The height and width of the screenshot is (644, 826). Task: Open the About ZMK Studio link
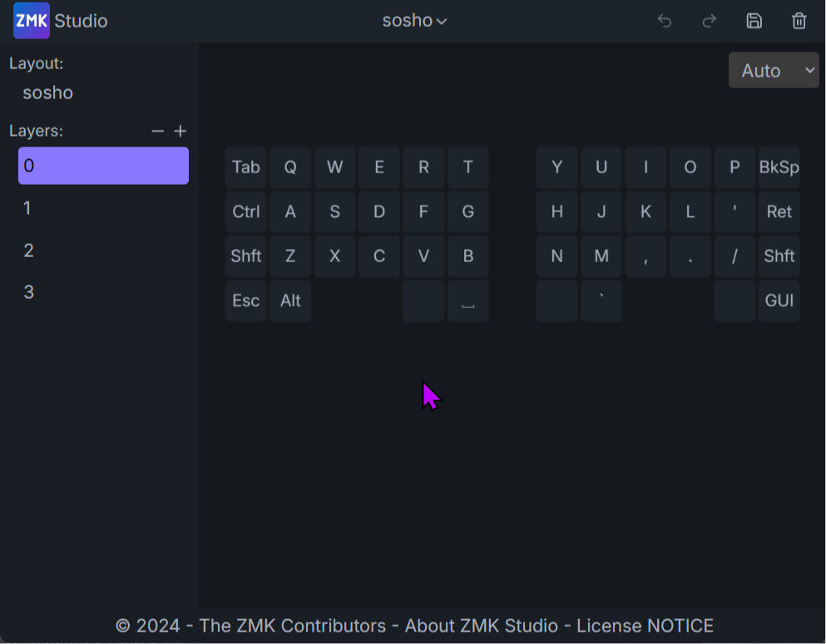[481, 626]
